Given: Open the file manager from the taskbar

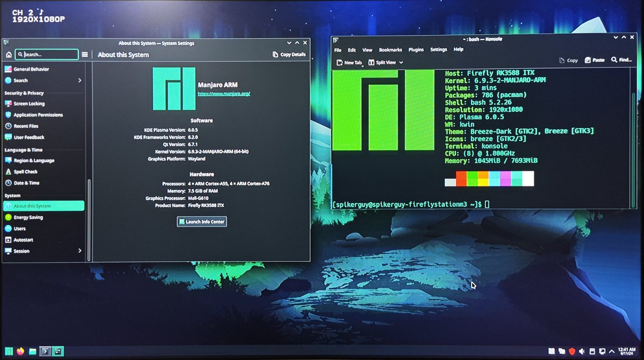Looking at the screenshot, I should coord(33,351).
